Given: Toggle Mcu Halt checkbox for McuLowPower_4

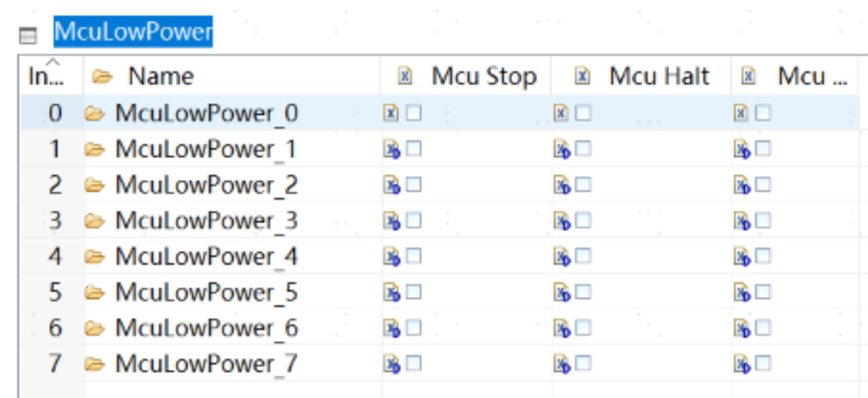Looking at the screenshot, I should click(x=583, y=255).
